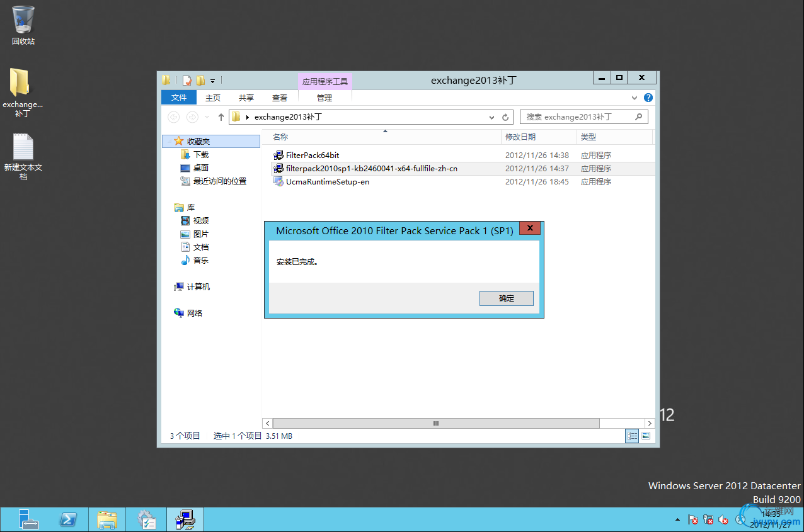Switch to details view in status bar

pyautogui.click(x=632, y=436)
